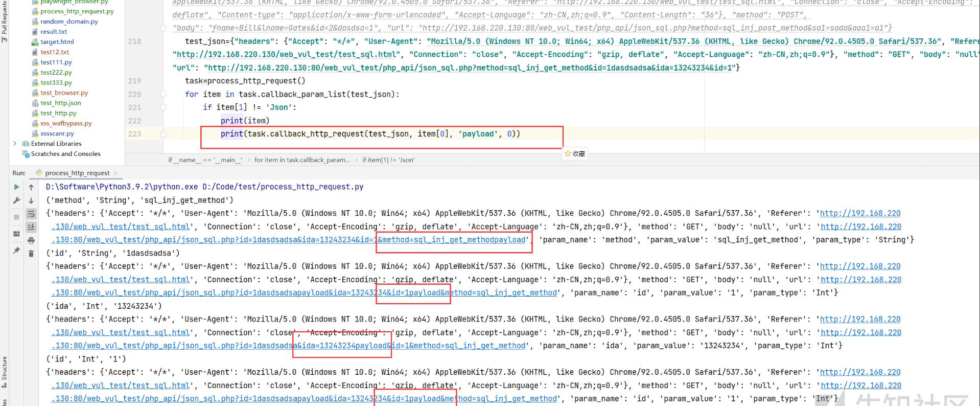Open URL link containing ida=13243234payload

pyautogui.click(x=289, y=346)
